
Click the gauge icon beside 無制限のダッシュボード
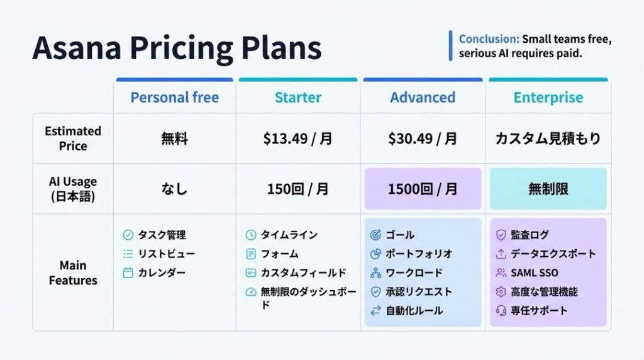pos(250,292)
